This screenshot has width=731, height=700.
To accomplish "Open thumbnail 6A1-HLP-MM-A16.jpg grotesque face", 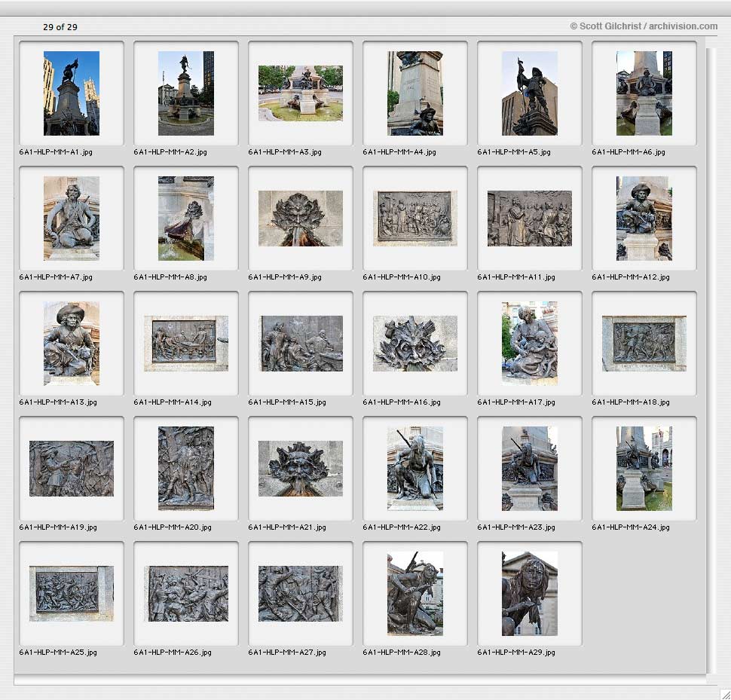I will [415, 344].
